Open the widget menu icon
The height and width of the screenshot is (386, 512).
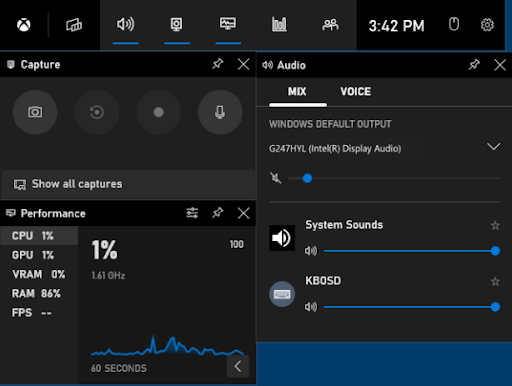[x=74, y=25]
